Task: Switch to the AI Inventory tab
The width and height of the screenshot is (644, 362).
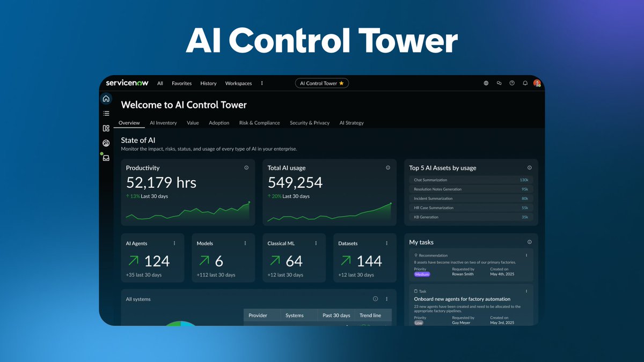Action: click(x=163, y=123)
